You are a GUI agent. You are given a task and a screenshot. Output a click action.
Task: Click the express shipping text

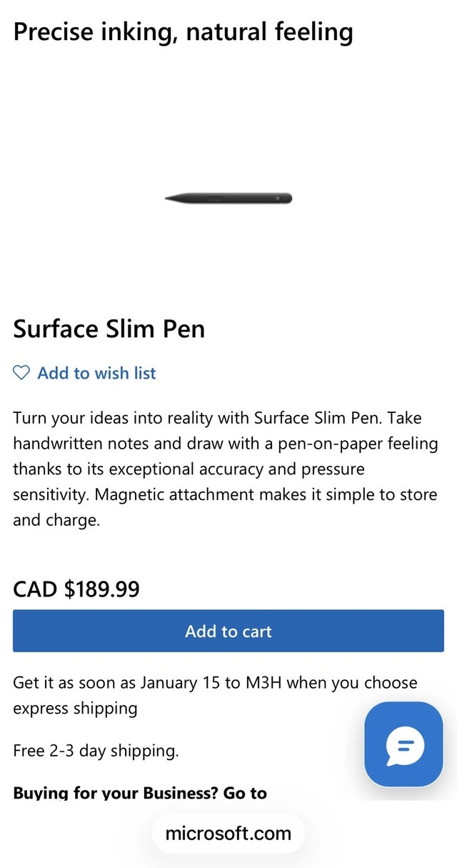point(75,709)
